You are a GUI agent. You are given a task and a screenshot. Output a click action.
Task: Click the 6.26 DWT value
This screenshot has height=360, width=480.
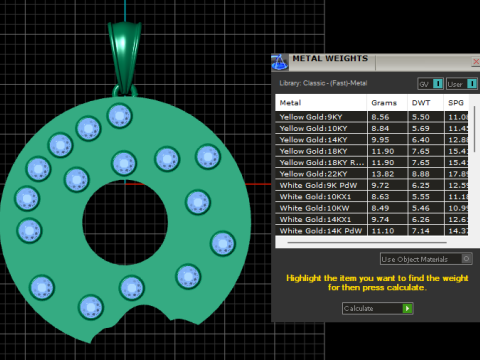point(421,219)
